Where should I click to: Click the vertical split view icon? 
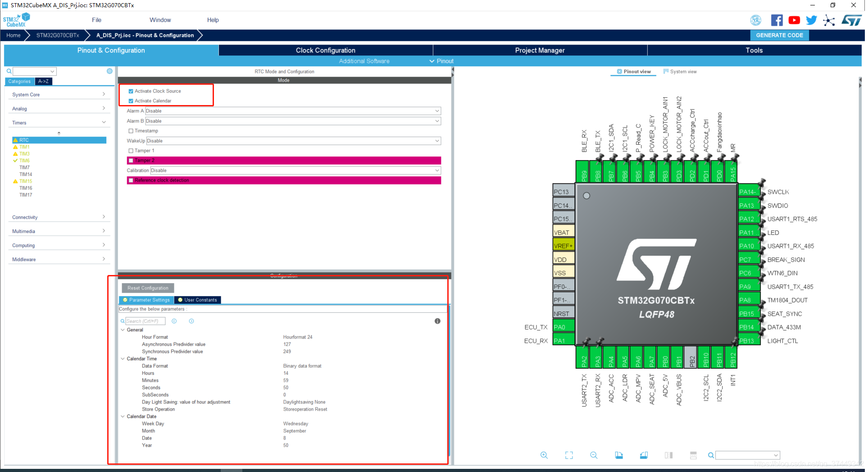pos(668,455)
